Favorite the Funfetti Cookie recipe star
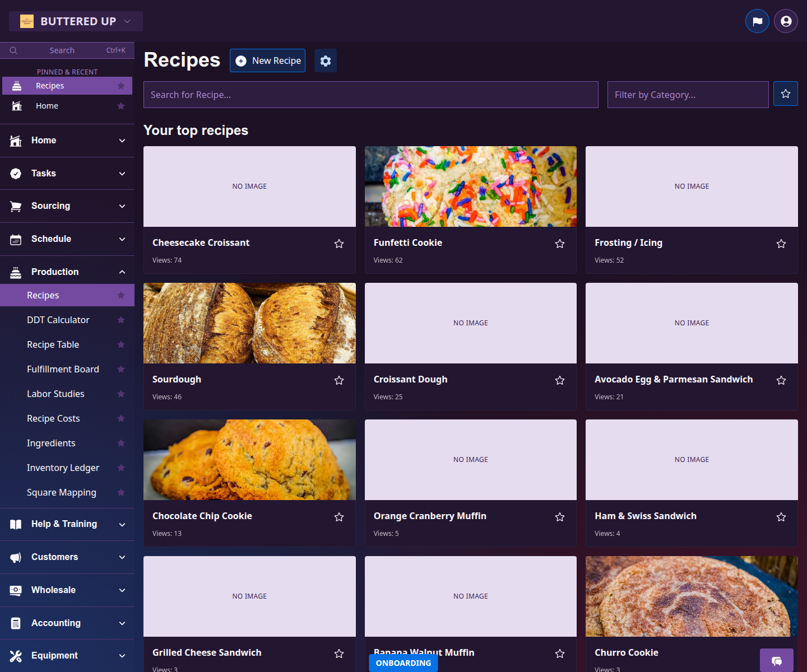This screenshot has width=807, height=672. (560, 244)
